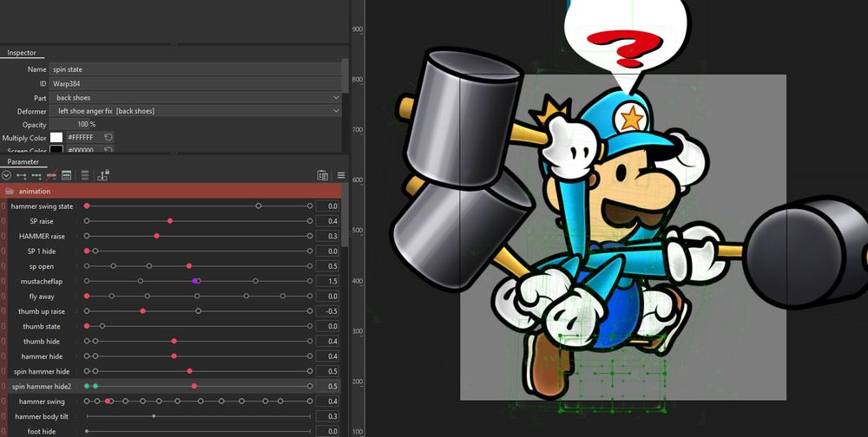Click the ID field containing Warp384
Image resolution: width=868 pixels, height=437 pixels.
coord(194,83)
